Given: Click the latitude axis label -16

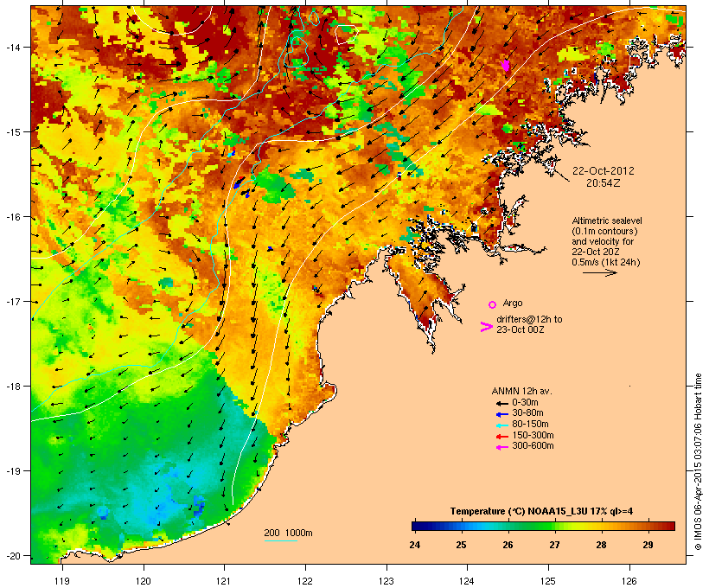Looking at the screenshot, I should click(12, 217).
